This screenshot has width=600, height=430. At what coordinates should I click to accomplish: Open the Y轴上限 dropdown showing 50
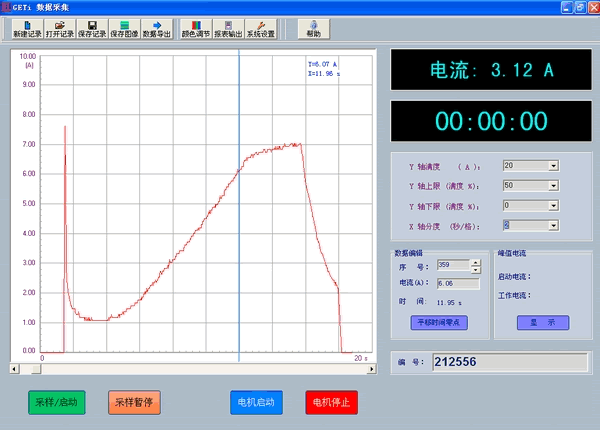point(553,185)
